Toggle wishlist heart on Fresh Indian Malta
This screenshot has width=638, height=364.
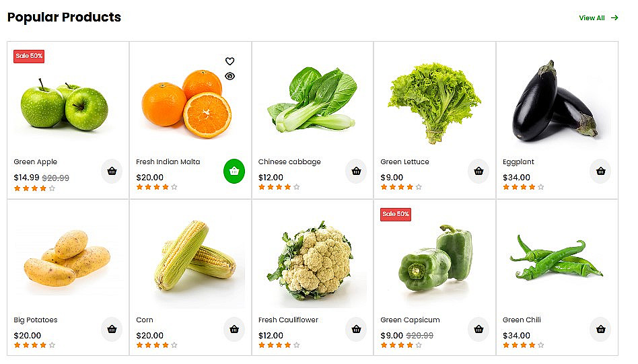tap(230, 61)
